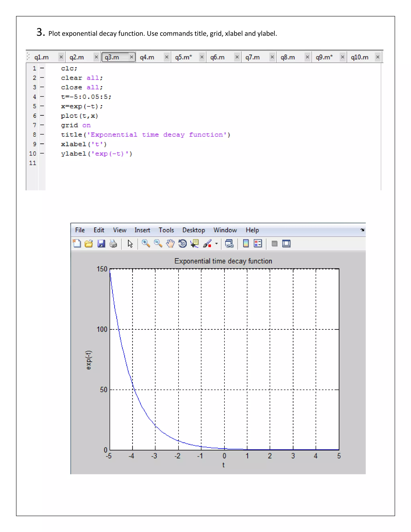
Task: Click the Link Plot icon
Action: (229, 243)
